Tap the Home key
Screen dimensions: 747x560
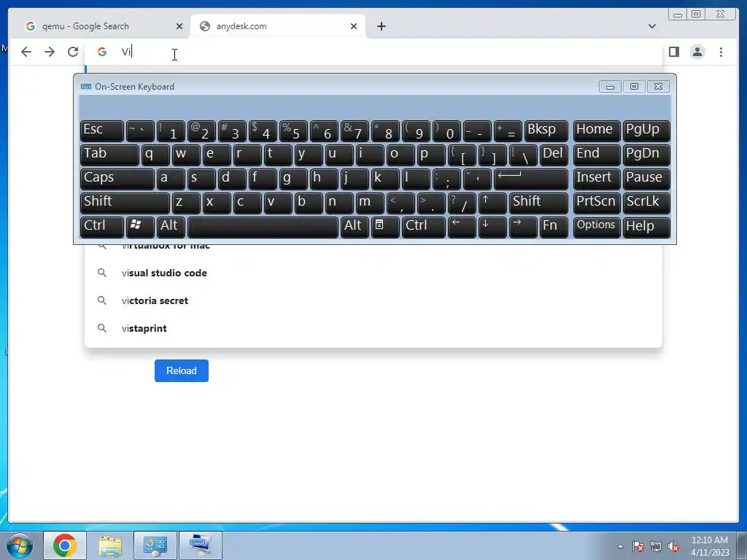[597, 131]
